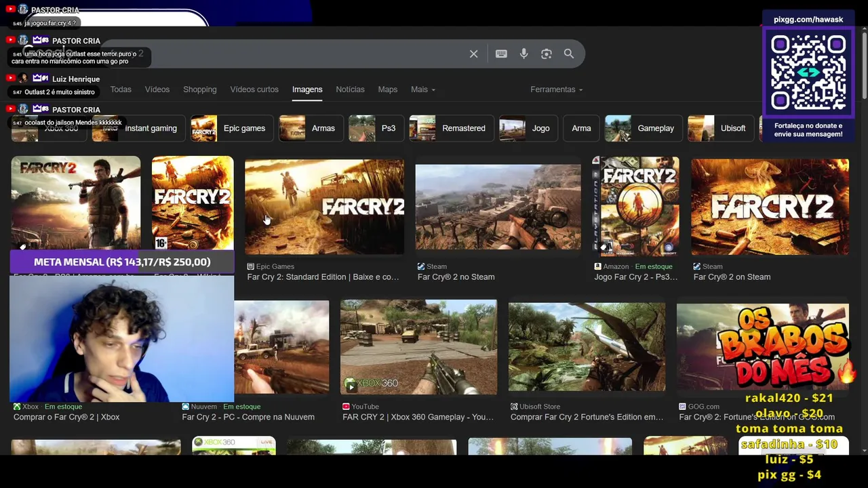Expand the Ferramentas dropdown
This screenshot has width=868, height=488.
pos(557,89)
